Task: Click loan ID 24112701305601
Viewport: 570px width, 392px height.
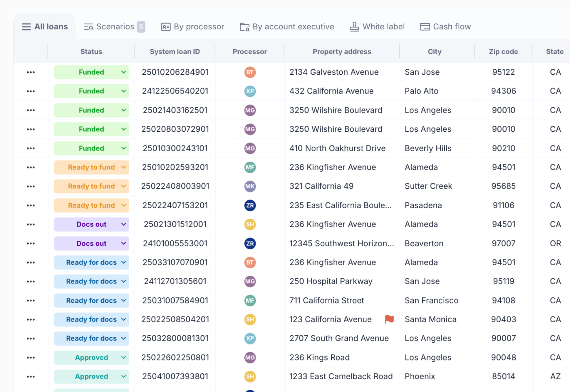Action: pos(175,282)
